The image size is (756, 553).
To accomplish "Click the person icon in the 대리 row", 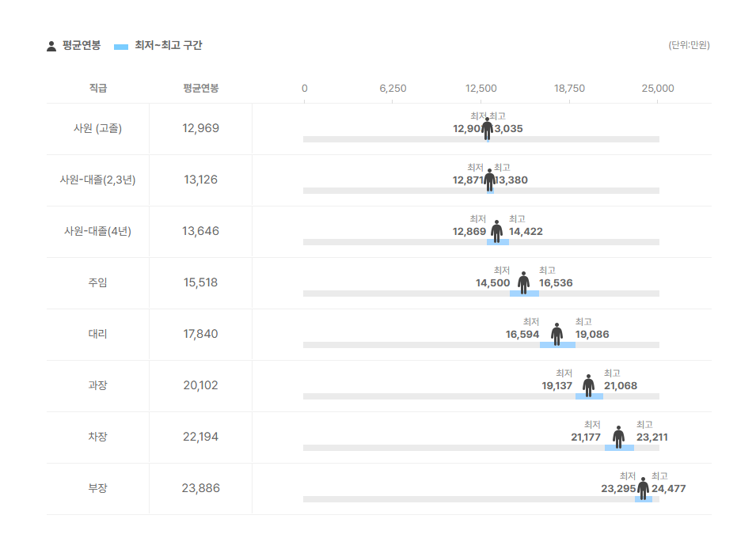I will (557, 334).
